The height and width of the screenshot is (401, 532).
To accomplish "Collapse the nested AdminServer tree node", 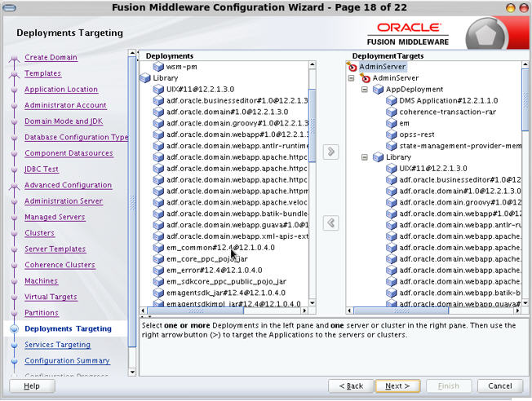I will [x=351, y=78].
